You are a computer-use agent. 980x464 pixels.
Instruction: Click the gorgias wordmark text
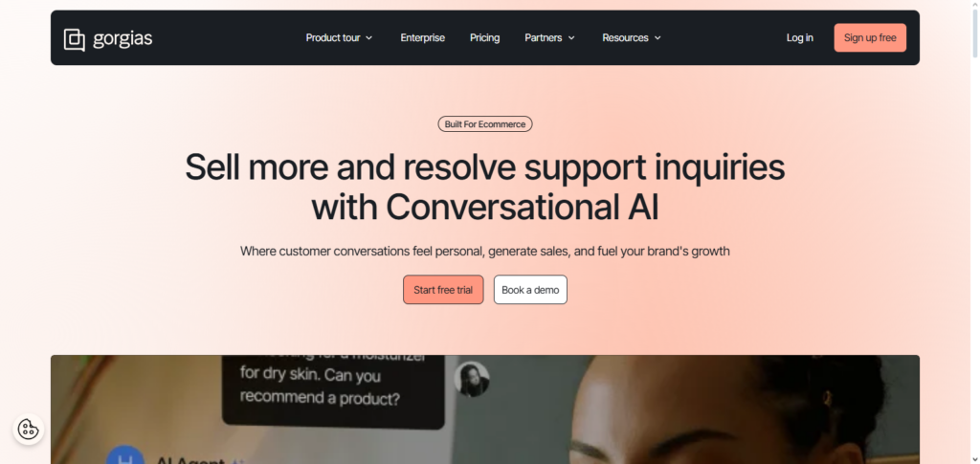click(x=122, y=38)
